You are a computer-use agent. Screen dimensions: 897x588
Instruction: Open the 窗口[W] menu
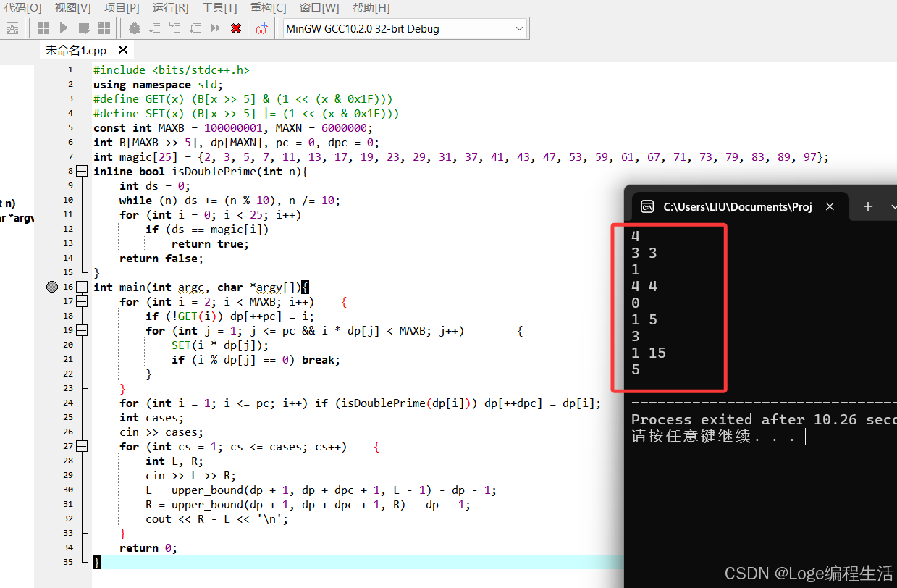click(x=319, y=7)
